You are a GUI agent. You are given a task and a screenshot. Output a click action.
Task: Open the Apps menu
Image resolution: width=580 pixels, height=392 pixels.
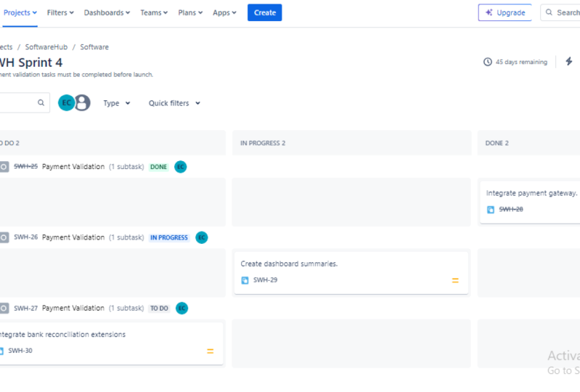[x=224, y=12]
